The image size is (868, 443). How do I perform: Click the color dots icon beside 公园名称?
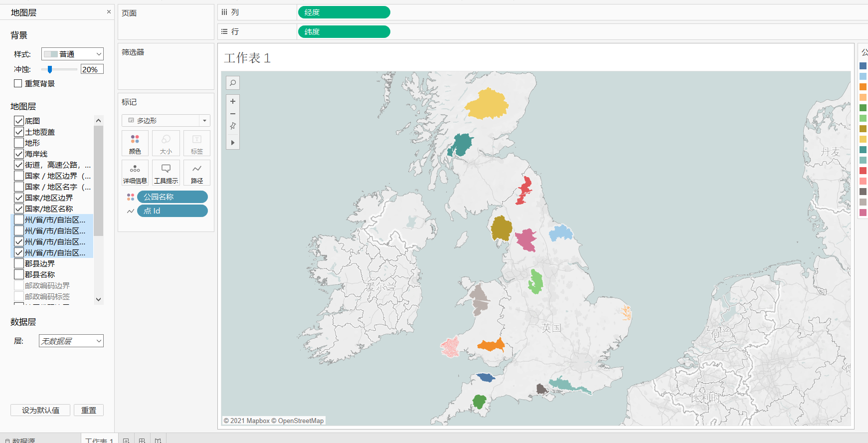tap(131, 197)
